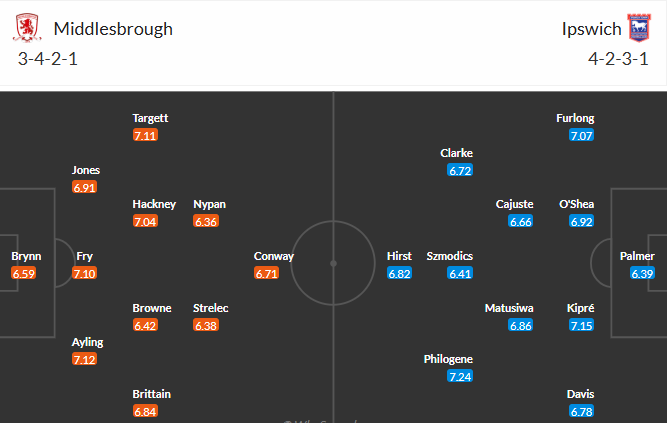Click the Middlesbrough club crest
The image size is (667, 423).
tap(30, 28)
